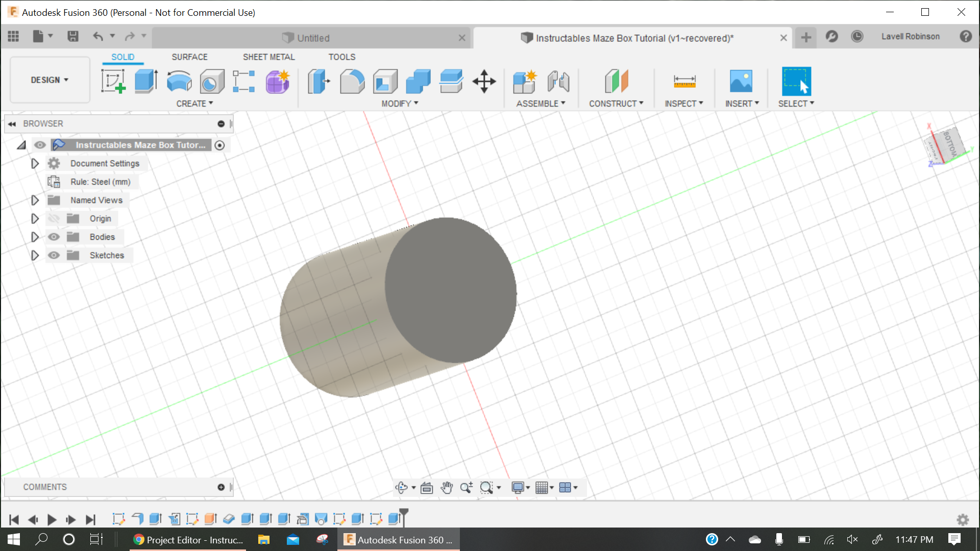The image size is (980, 551).
Task: Open the Extensions icon
Action: 832,36
